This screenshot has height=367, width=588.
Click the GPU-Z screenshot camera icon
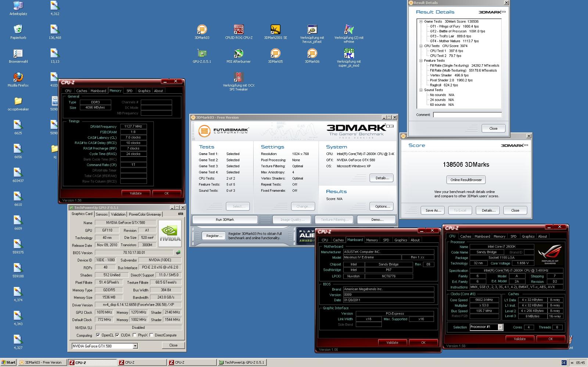180,214
